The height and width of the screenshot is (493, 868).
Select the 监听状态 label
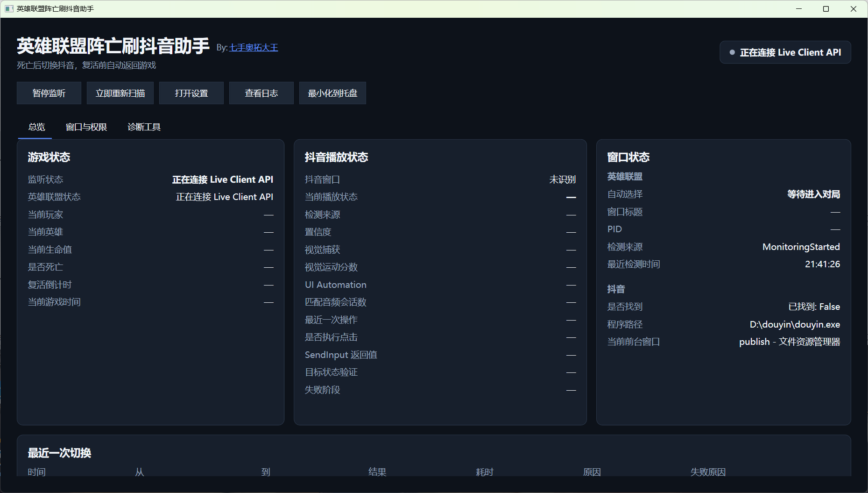coord(45,179)
